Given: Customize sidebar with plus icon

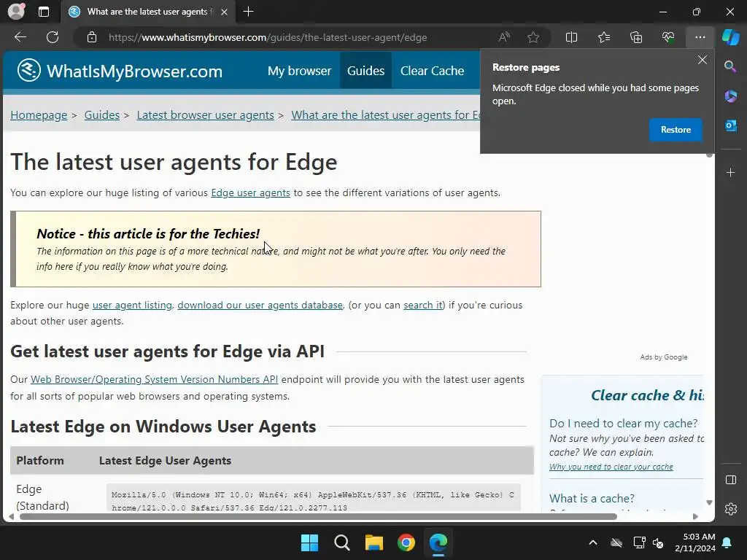Looking at the screenshot, I should point(730,172).
